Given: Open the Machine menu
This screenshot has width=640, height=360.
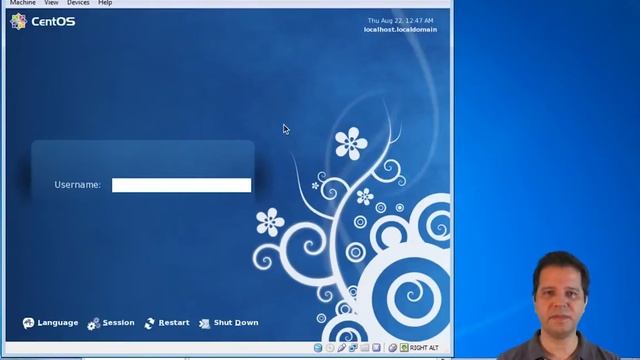Looking at the screenshot, I should tap(22, 3).
